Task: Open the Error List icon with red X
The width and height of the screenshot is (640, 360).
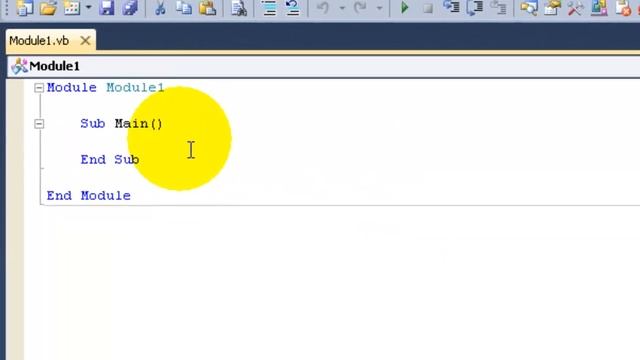Action: (x=623, y=7)
